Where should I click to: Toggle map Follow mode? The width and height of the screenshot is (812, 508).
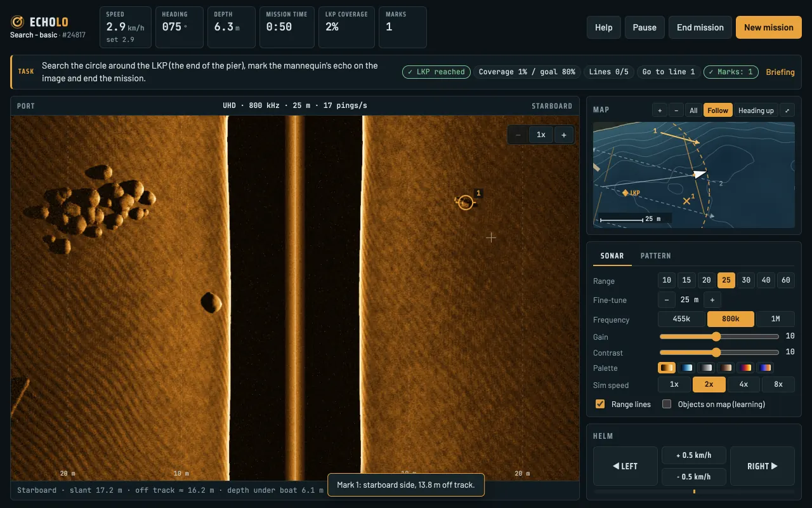[718, 110]
